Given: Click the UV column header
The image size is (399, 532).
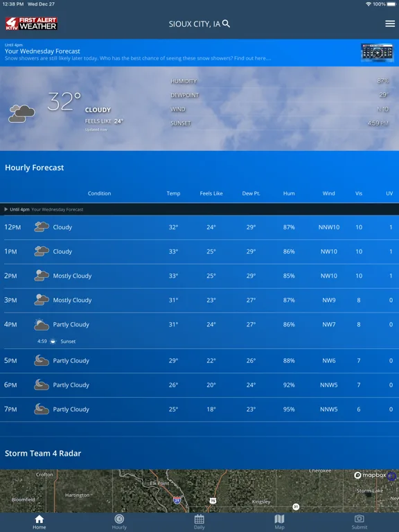Looking at the screenshot, I should click(389, 193).
